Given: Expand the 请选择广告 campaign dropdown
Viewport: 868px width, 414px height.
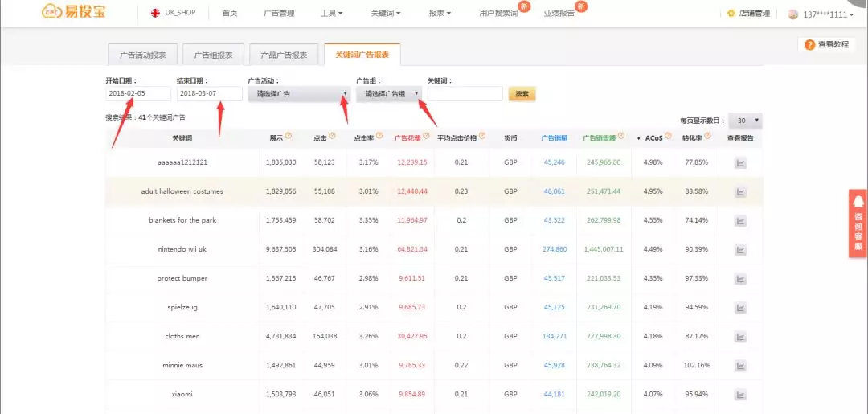Looking at the screenshot, I should click(299, 94).
